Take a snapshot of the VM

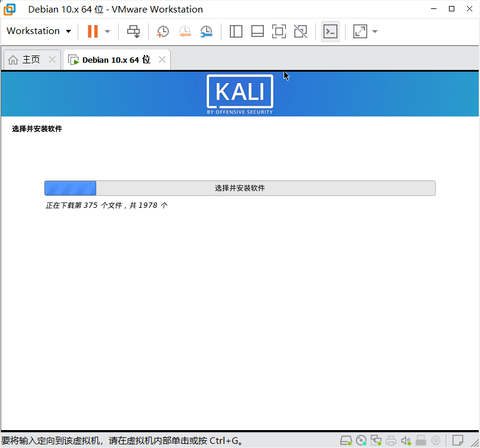tap(163, 31)
